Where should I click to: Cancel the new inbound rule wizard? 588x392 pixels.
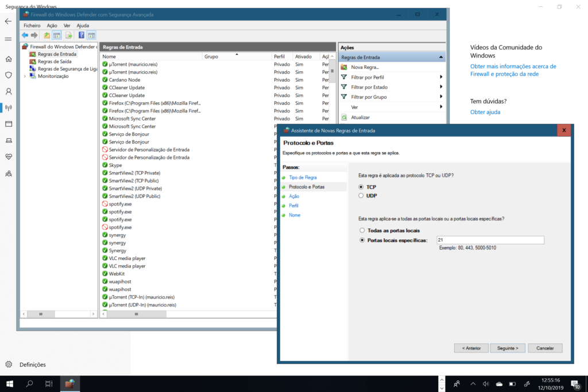pyautogui.click(x=545, y=348)
